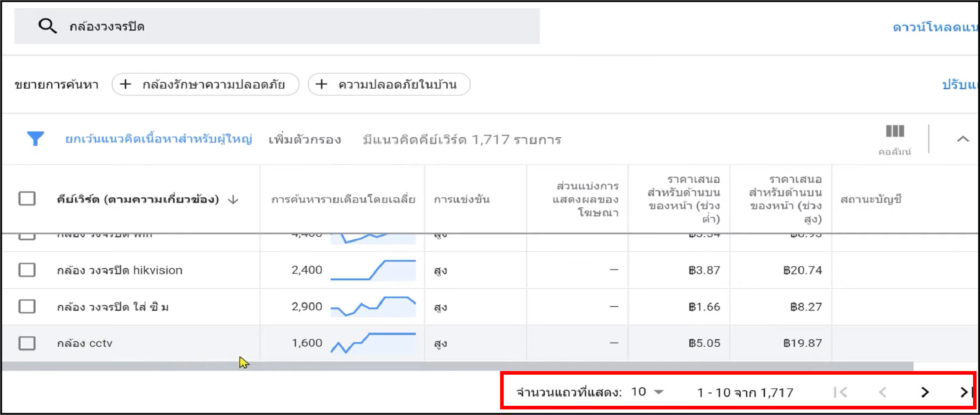Click the 1,600 monthly searches value

(307, 343)
